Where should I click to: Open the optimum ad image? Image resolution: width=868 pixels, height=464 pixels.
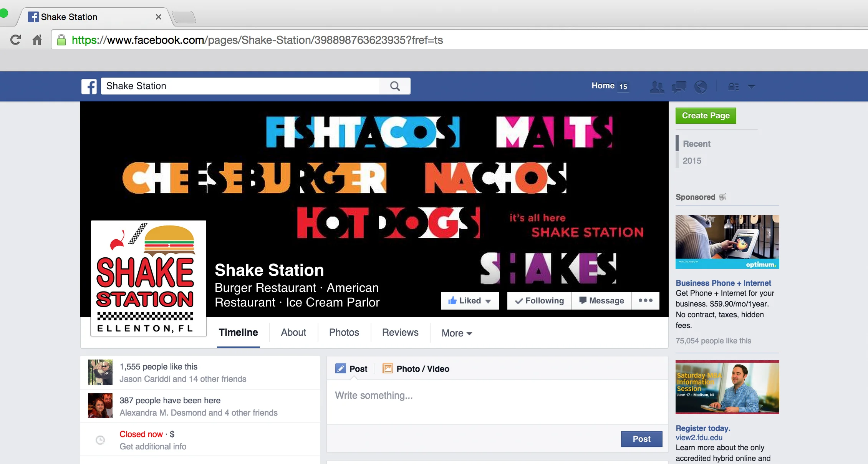(727, 242)
